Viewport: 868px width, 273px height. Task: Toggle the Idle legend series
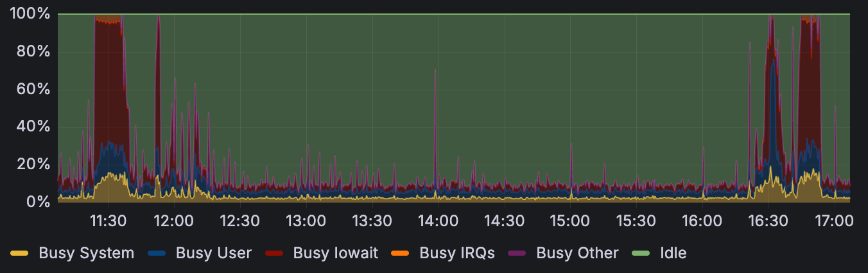(x=673, y=253)
